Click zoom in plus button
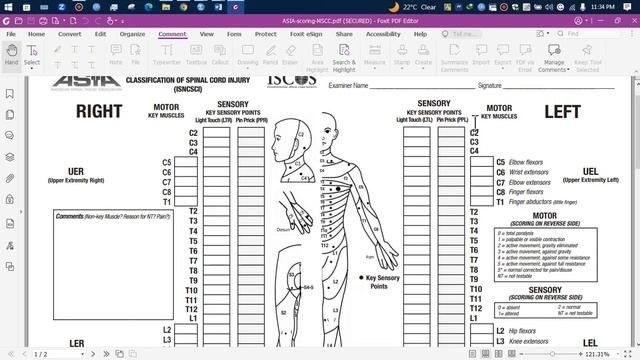 (x=580, y=354)
